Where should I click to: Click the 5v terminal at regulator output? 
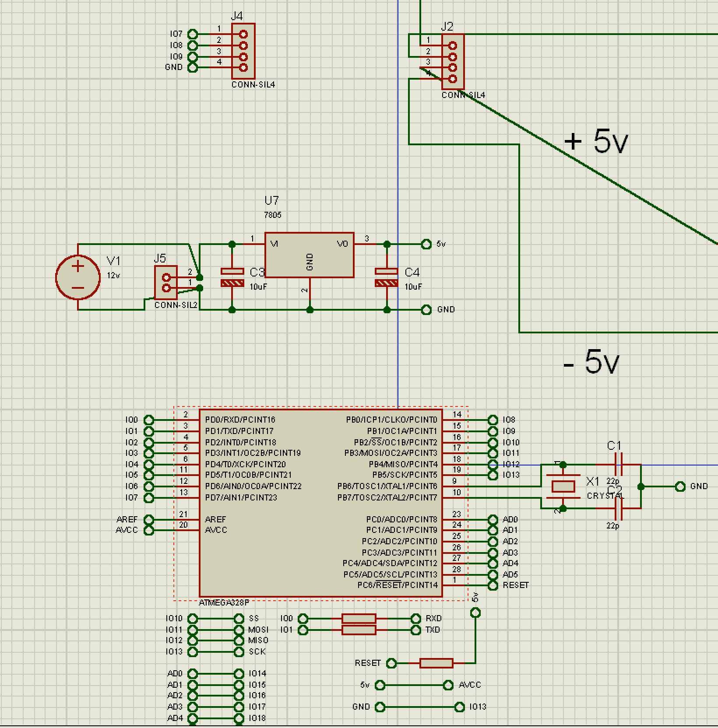point(426,244)
